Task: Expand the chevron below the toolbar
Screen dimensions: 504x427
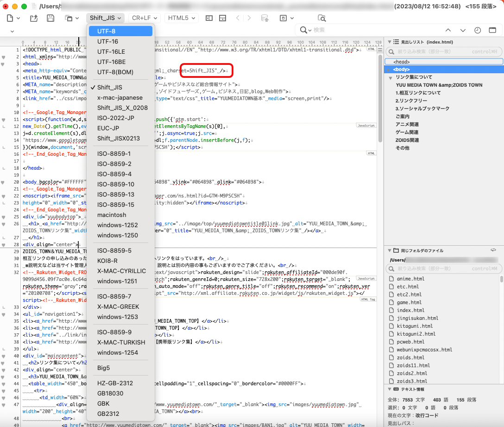Action: point(12,31)
